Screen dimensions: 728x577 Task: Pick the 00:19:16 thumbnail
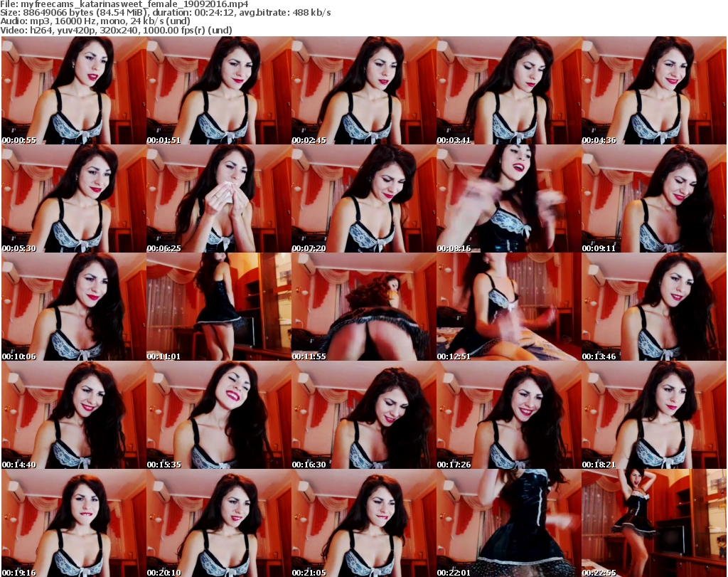pyautogui.click(x=73, y=523)
